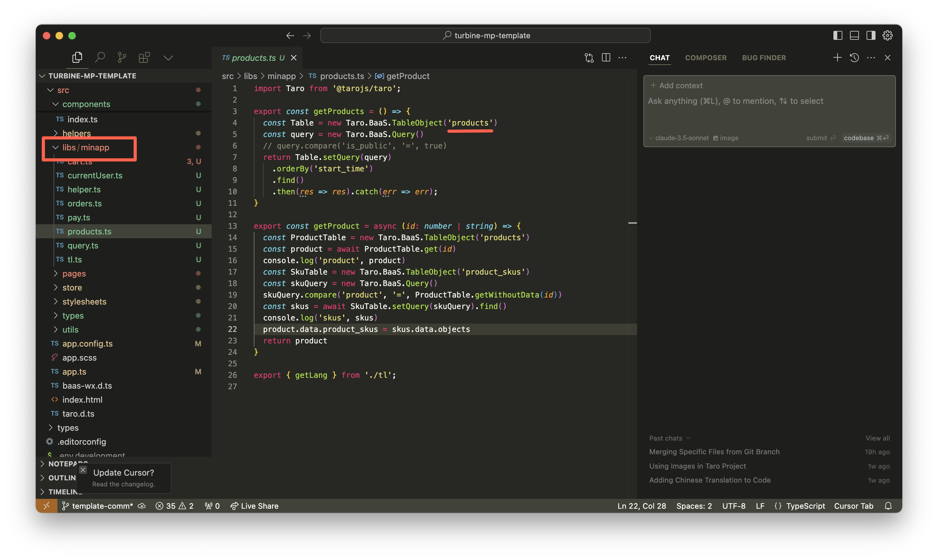Click the split editor right icon
This screenshot has height=560, width=938.
[x=606, y=57]
